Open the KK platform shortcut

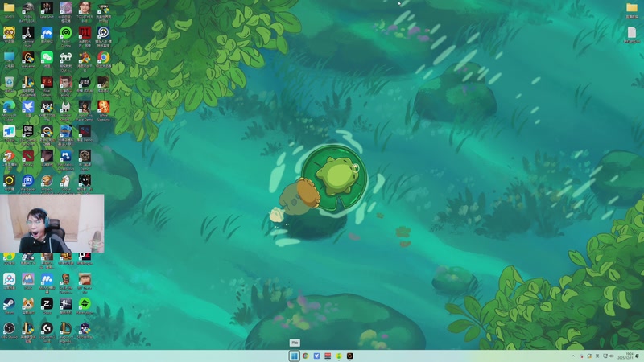pos(47,107)
